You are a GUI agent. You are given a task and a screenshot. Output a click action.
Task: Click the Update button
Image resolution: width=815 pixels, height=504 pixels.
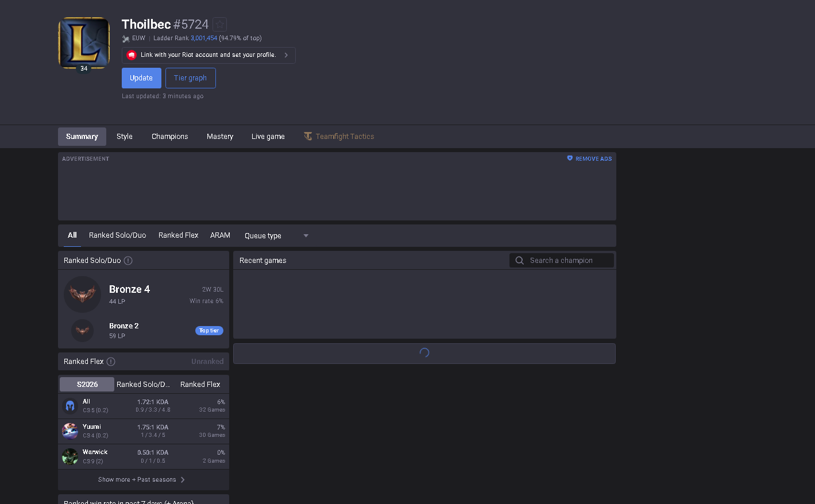click(x=141, y=78)
